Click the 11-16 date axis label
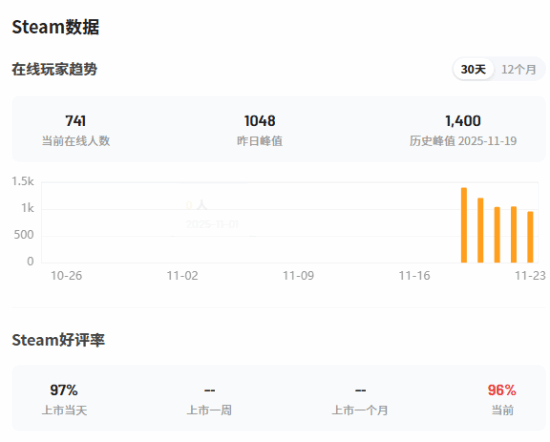This screenshot has height=442, width=550. tap(414, 276)
